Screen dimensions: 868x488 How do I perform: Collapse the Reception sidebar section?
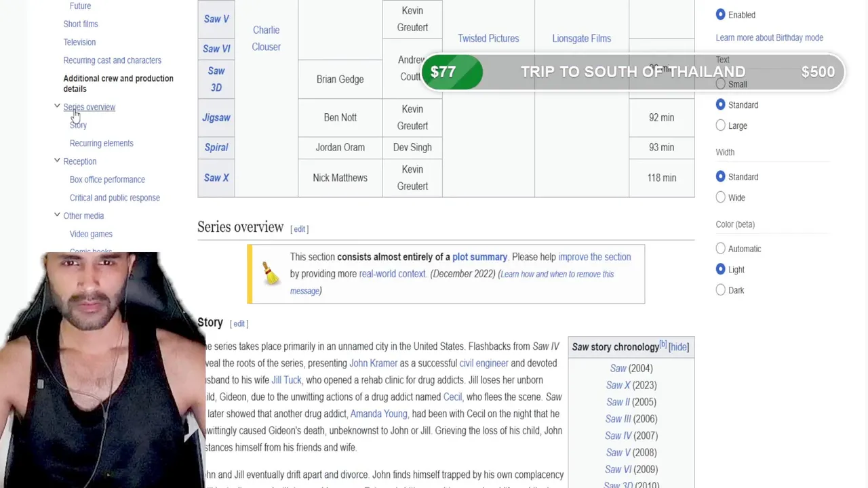click(x=57, y=161)
